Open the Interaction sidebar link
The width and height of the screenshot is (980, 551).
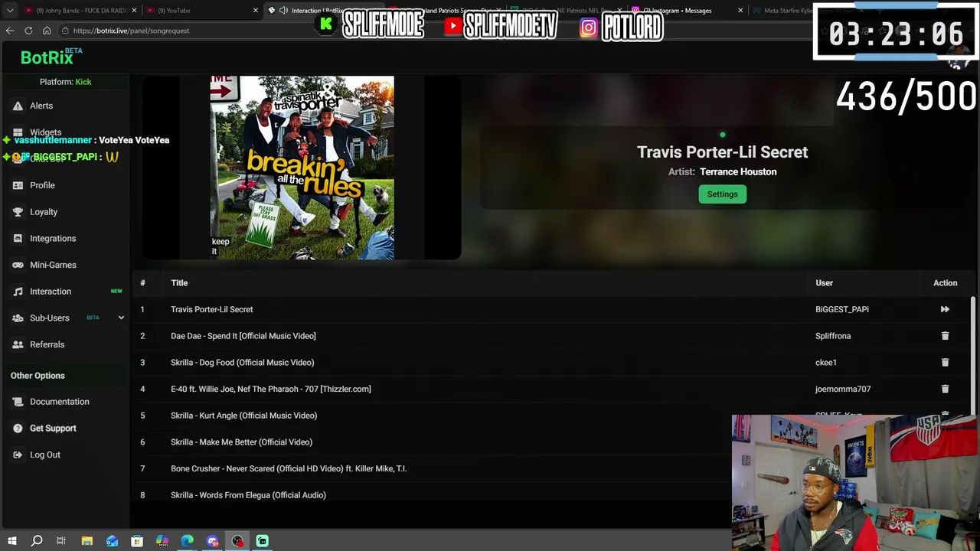51,292
